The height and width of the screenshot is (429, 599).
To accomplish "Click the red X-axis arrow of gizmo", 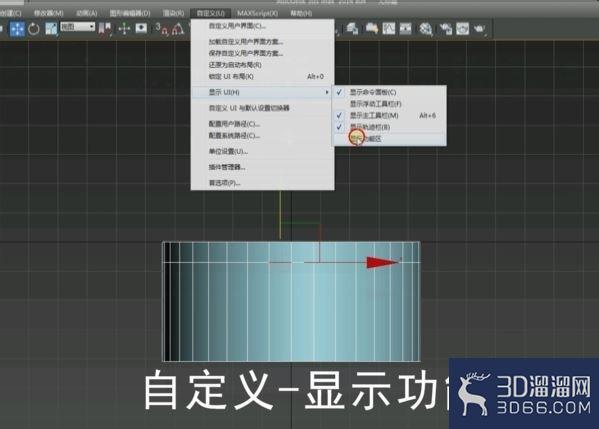I will point(382,262).
